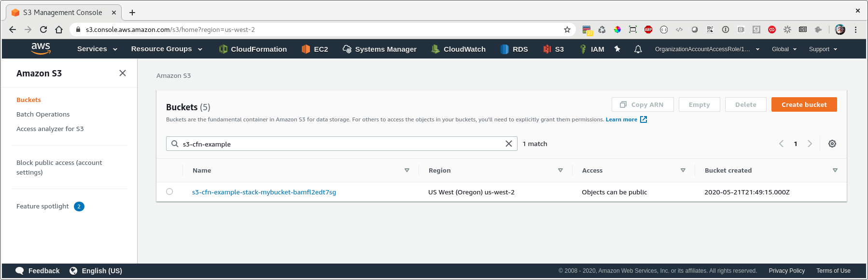Open table preferences gear icon
This screenshot has width=868, height=280.
pos(832,144)
